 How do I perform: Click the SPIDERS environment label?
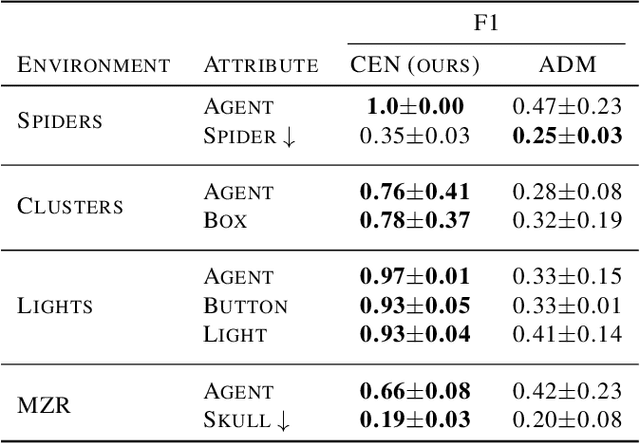pyautogui.click(x=60, y=121)
